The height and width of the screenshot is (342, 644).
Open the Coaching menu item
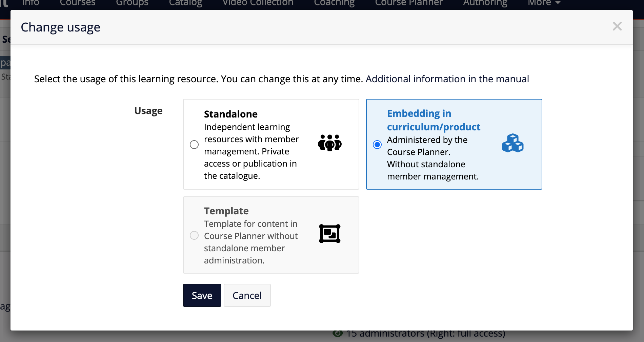coord(334,3)
